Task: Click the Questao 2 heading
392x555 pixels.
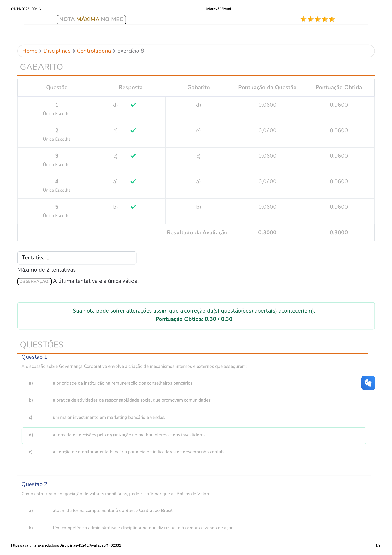Action: tap(34, 484)
